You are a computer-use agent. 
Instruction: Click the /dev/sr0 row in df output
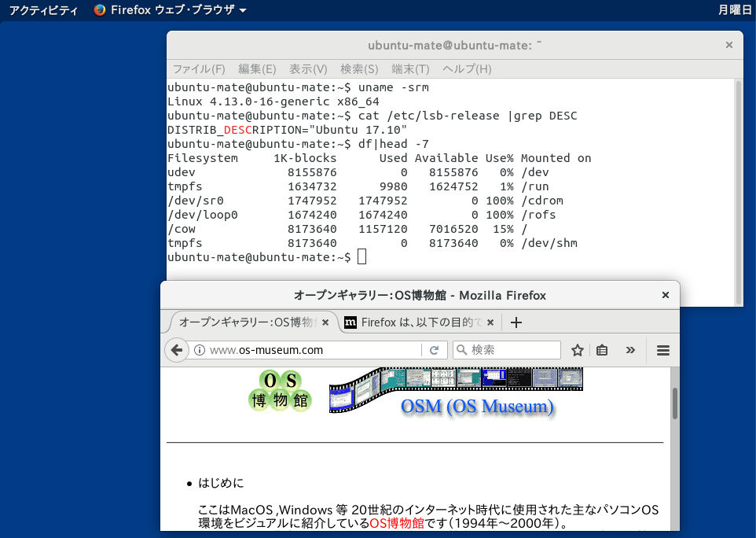[365, 201]
